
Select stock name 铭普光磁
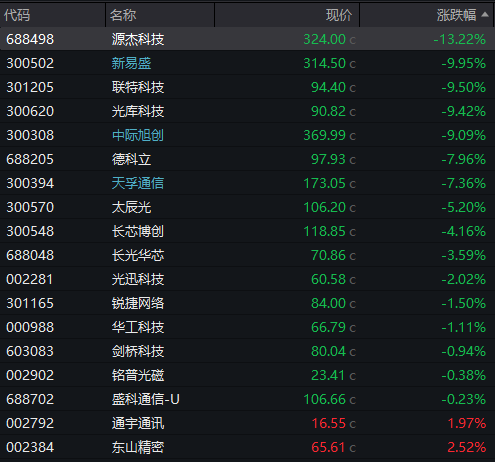(138, 375)
